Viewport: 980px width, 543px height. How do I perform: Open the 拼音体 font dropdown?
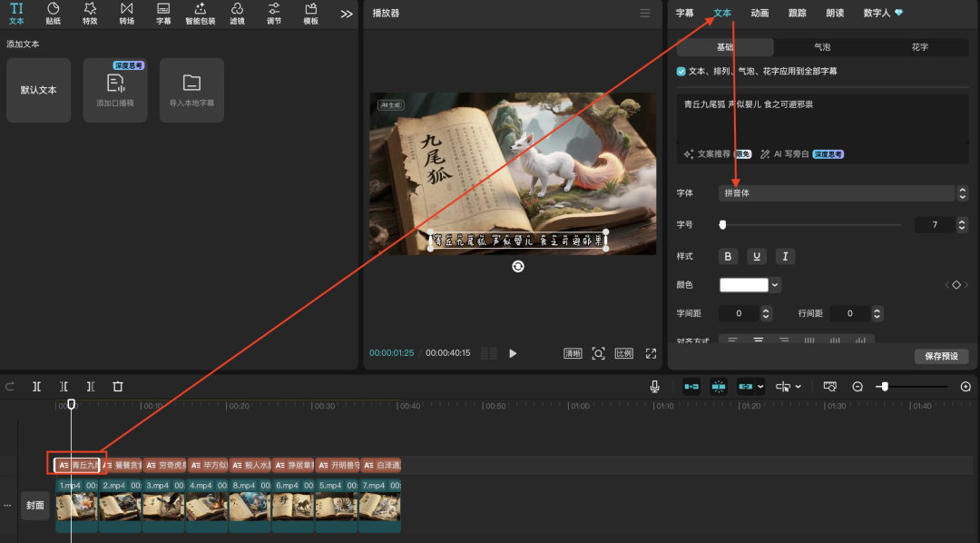tap(837, 193)
